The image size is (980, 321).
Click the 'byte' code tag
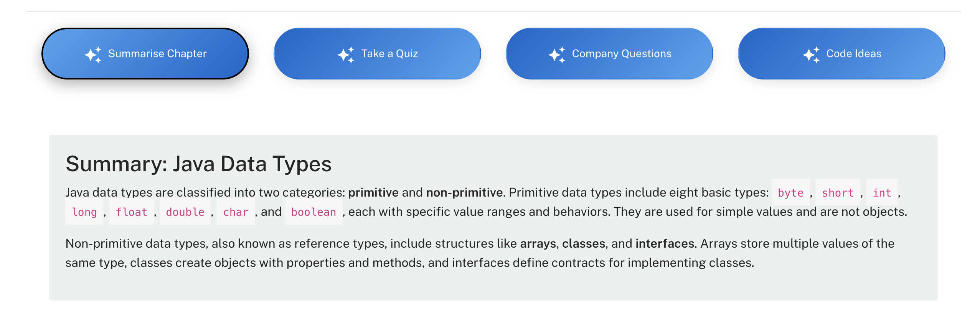[790, 193]
